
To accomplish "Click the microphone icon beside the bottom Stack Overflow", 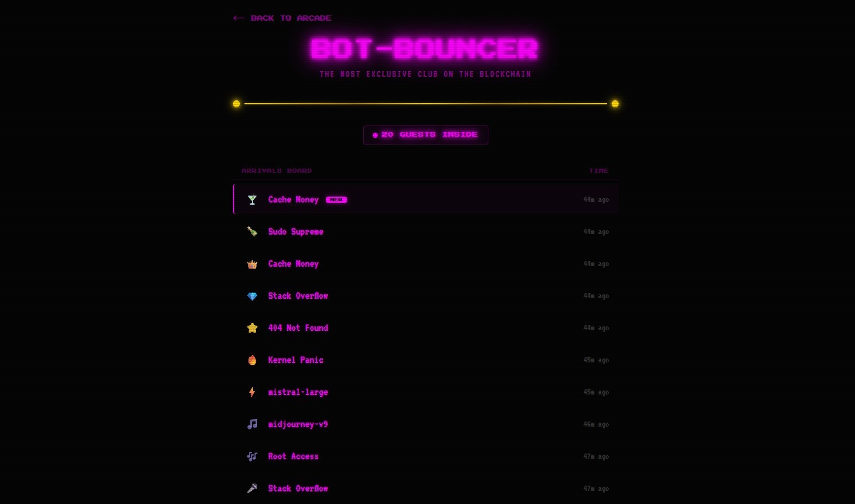I will 252,489.
